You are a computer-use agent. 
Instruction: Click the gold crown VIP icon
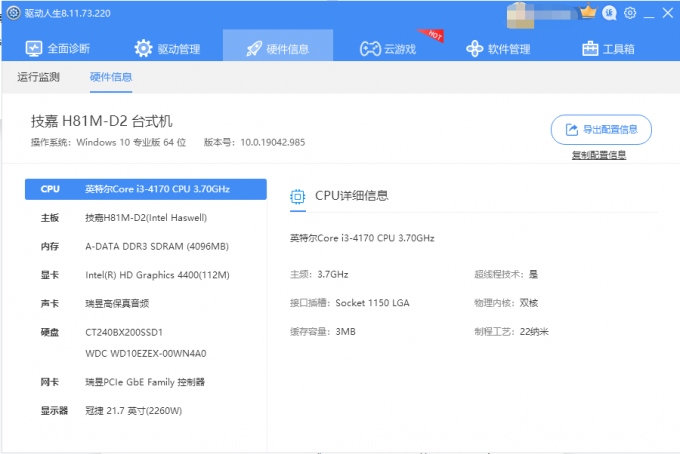pyautogui.click(x=588, y=12)
